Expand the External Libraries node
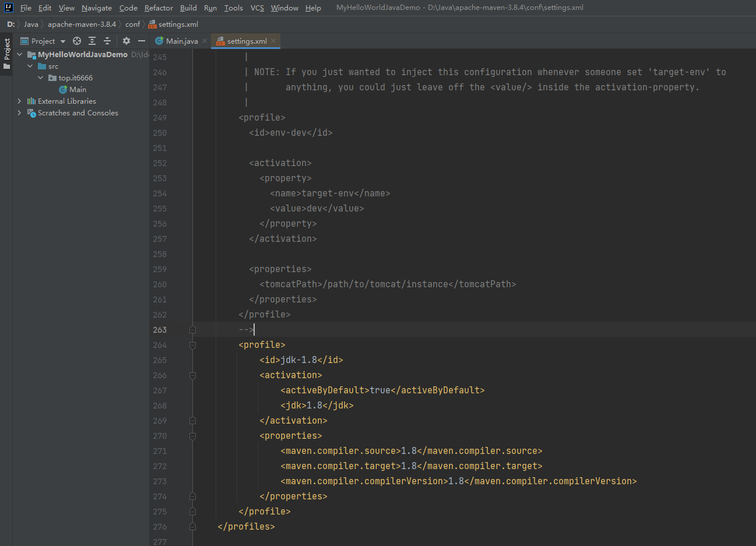Viewport: 756px width, 546px height. click(x=19, y=101)
